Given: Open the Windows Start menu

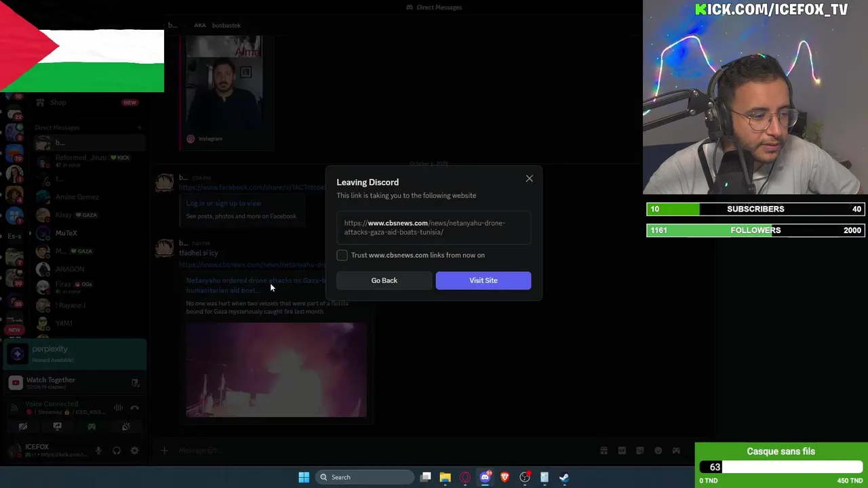Looking at the screenshot, I should tap(304, 477).
